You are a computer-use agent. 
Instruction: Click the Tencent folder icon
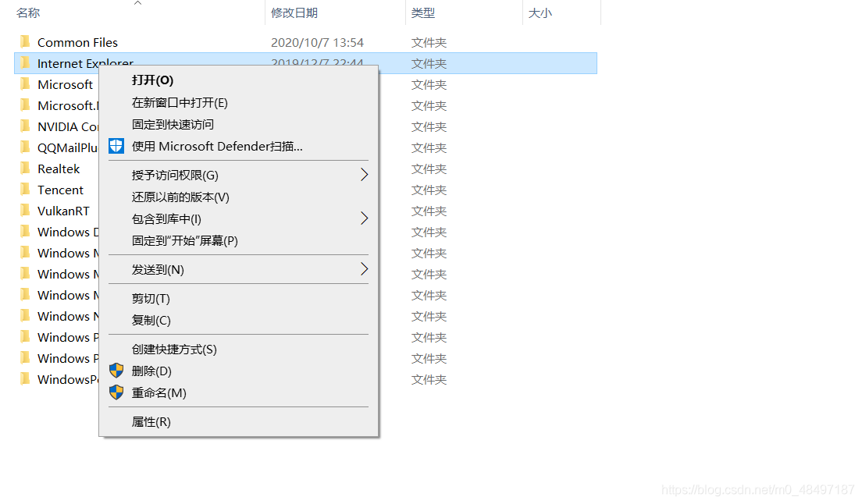pos(25,190)
